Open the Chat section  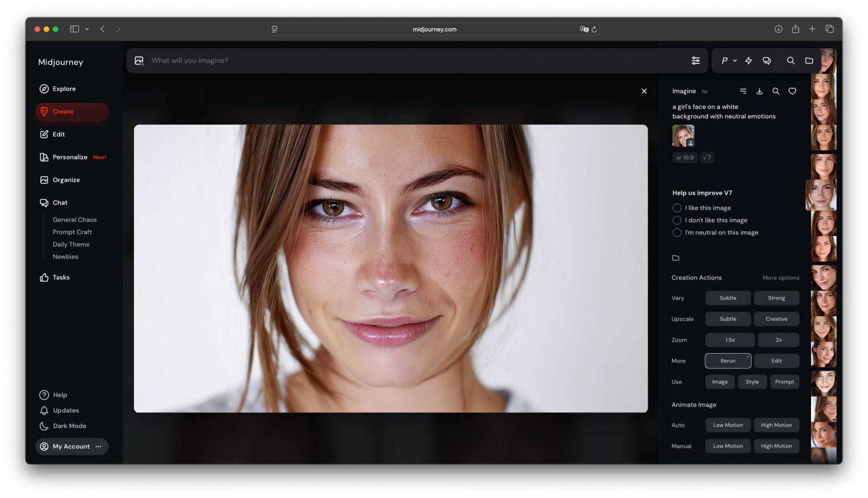(x=53, y=203)
